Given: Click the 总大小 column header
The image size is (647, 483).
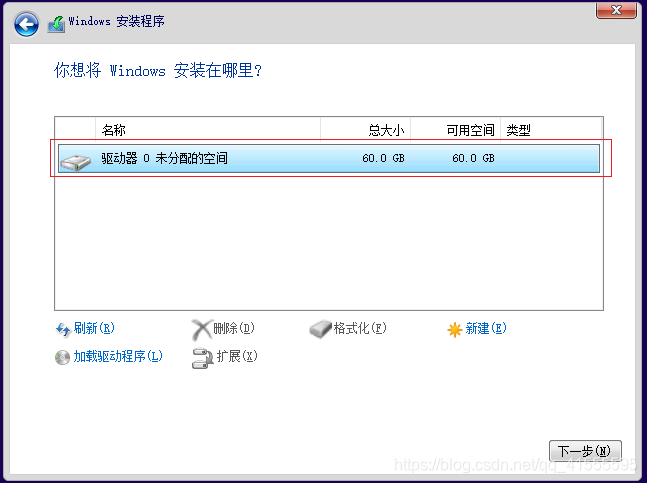Looking at the screenshot, I should pos(366,130).
